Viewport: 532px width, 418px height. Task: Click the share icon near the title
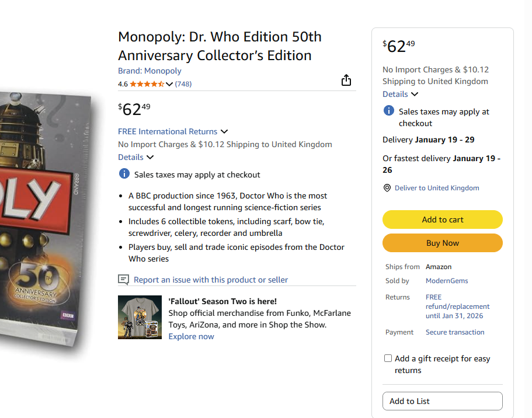pos(346,80)
